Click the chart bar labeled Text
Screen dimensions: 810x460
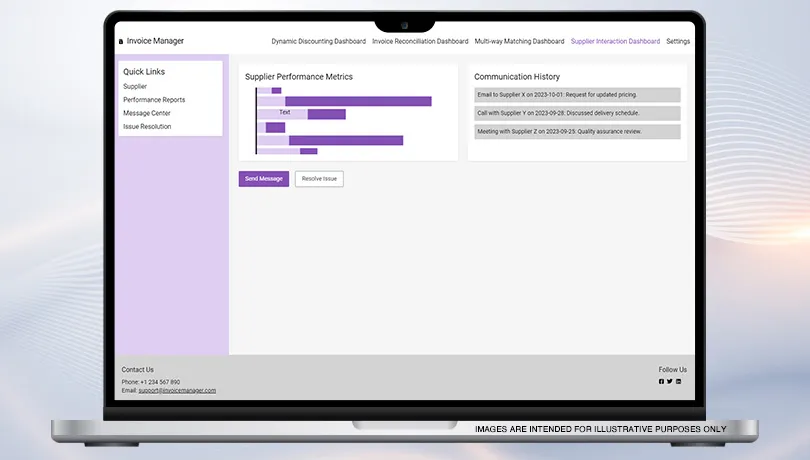click(285, 113)
